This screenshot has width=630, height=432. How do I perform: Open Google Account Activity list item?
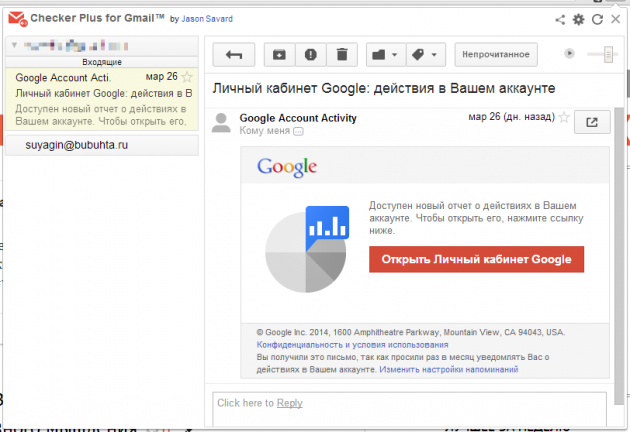pos(102,99)
